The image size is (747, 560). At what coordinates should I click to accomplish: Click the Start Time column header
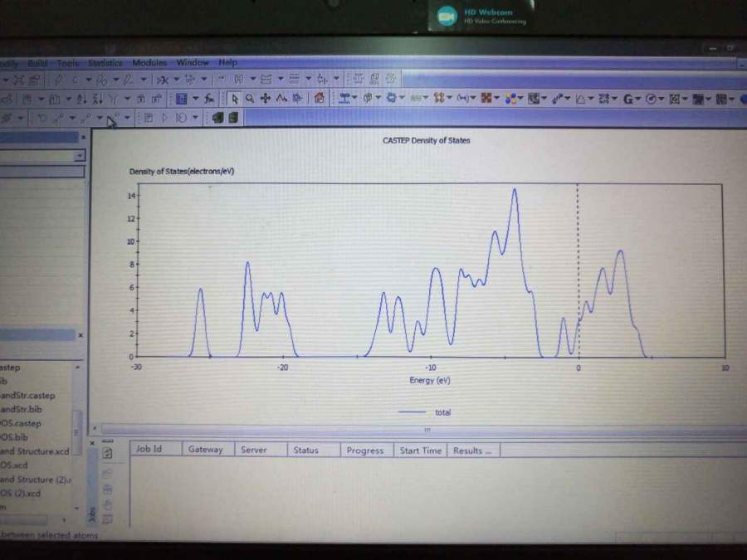pos(420,450)
